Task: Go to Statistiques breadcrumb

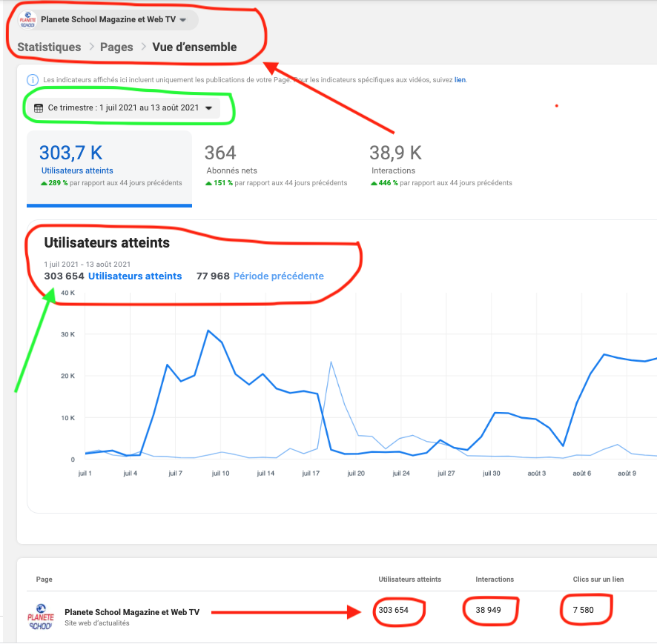Action: coord(49,47)
